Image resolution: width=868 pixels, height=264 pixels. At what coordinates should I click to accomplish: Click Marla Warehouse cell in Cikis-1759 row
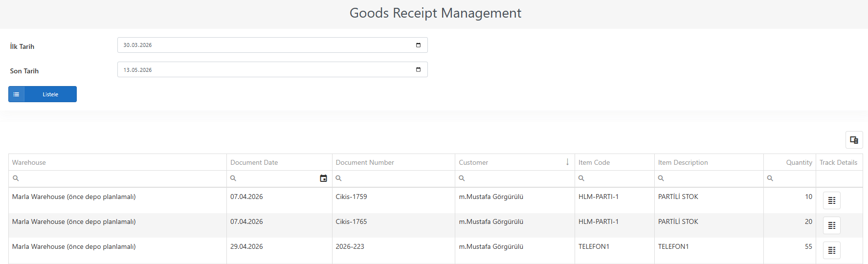click(117, 200)
